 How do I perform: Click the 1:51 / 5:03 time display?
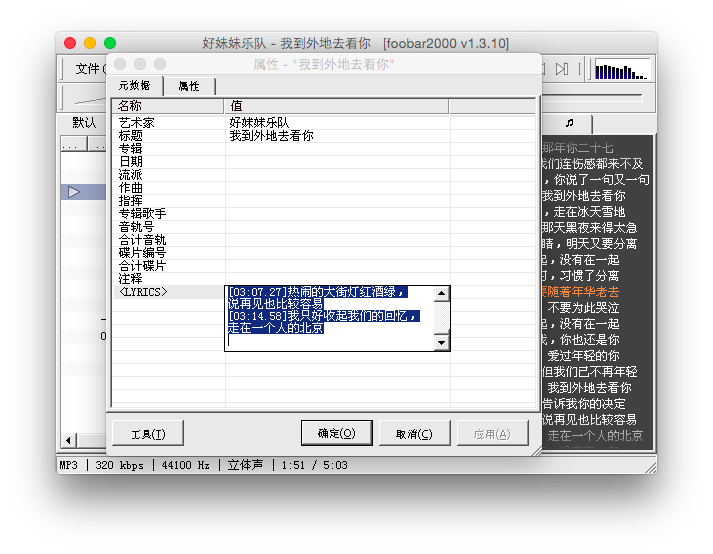[x=314, y=465]
